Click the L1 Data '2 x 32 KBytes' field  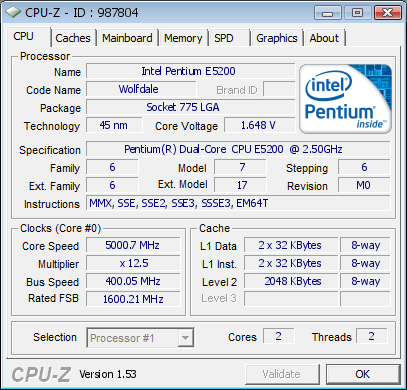(291, 245)
